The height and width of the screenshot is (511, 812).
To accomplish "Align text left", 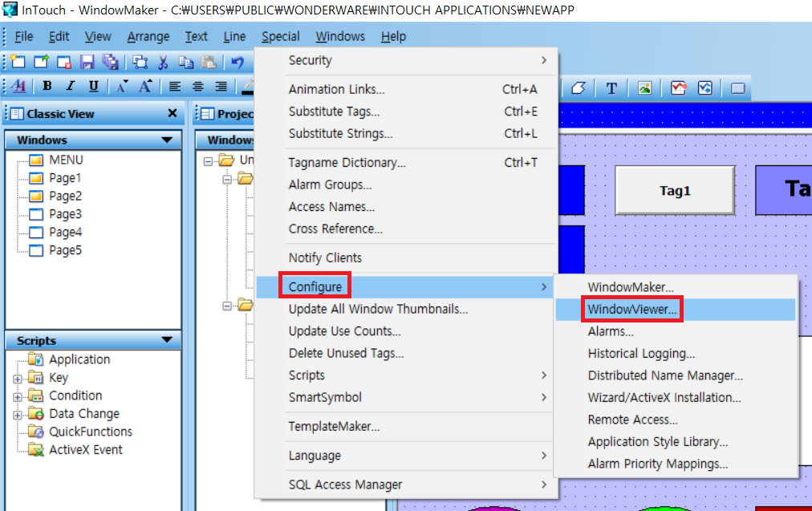I will [x=175, y=87].
